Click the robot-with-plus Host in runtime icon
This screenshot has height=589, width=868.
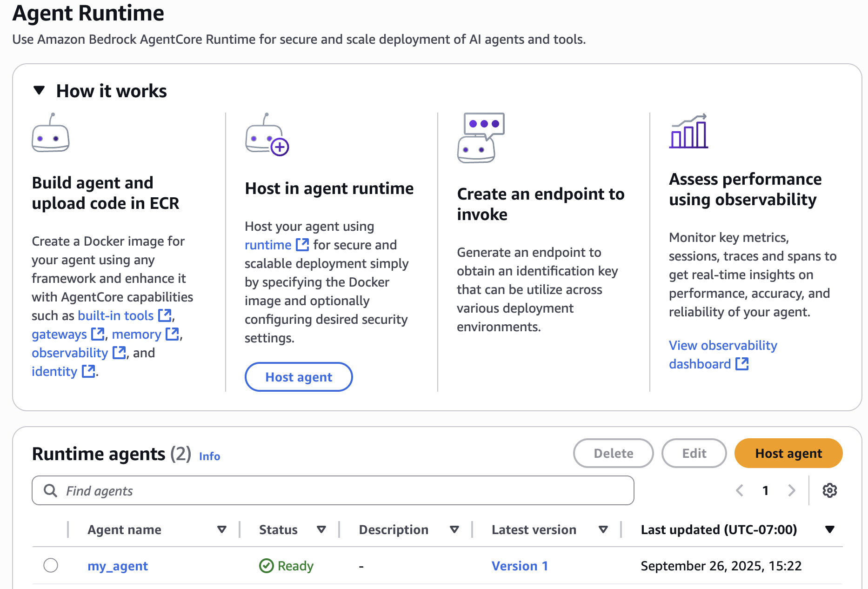tap(267, 135)
